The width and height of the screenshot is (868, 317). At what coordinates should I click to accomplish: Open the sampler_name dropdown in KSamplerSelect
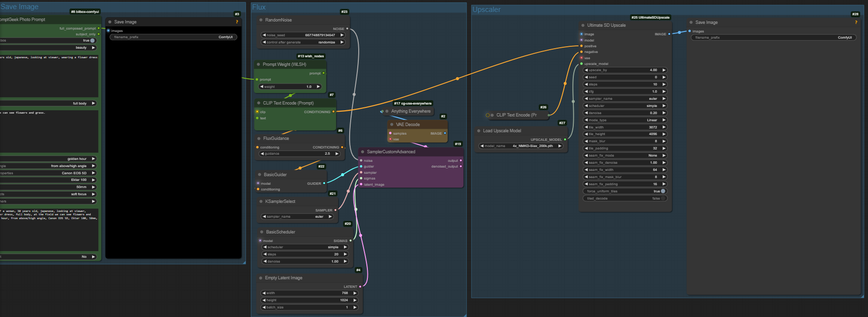click(x=297, y=216)
